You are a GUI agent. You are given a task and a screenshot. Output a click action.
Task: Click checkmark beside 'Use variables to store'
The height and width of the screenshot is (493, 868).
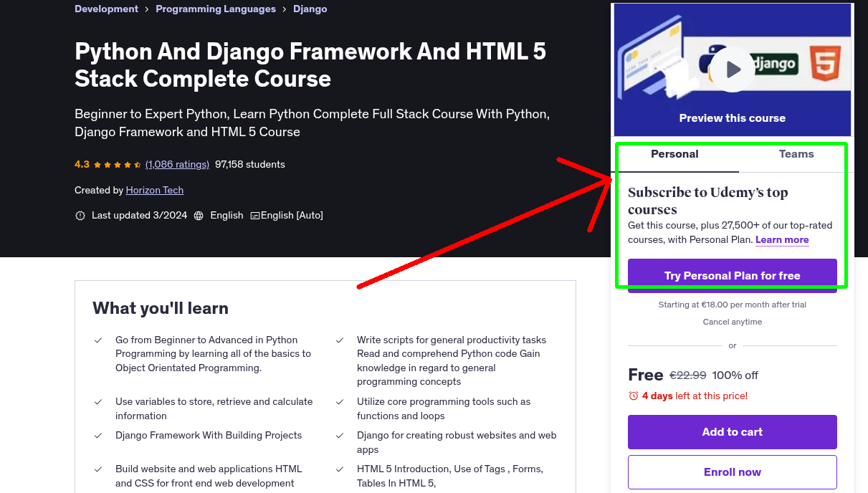click(x=98, y=402)
